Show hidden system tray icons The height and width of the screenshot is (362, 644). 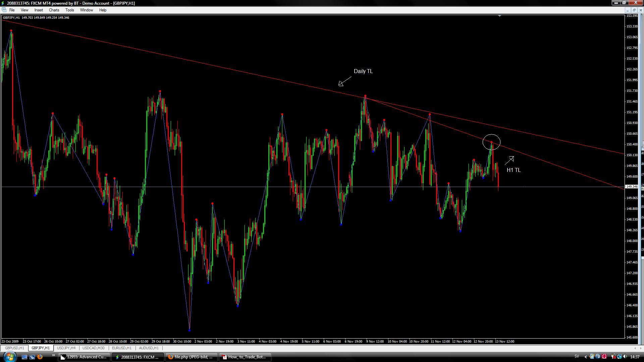pos(586,357)
